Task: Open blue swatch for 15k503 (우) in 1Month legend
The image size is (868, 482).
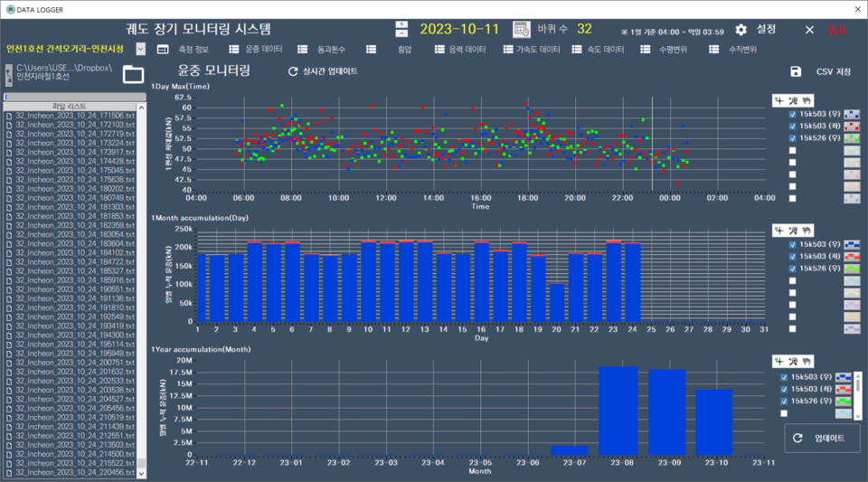Action: pos(852,244)
